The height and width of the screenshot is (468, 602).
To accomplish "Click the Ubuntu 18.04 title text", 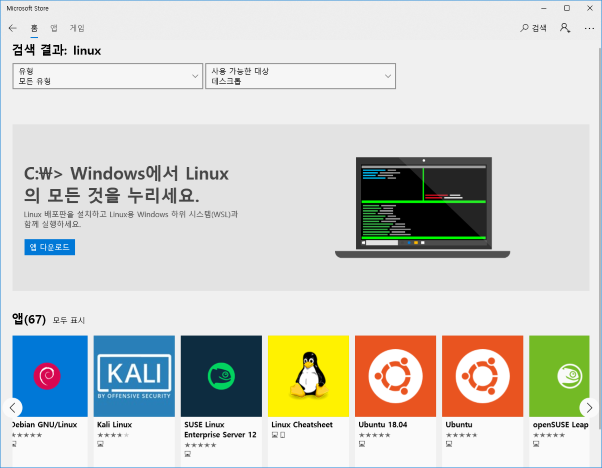I will pyautogui.click(x=382, y=425).
